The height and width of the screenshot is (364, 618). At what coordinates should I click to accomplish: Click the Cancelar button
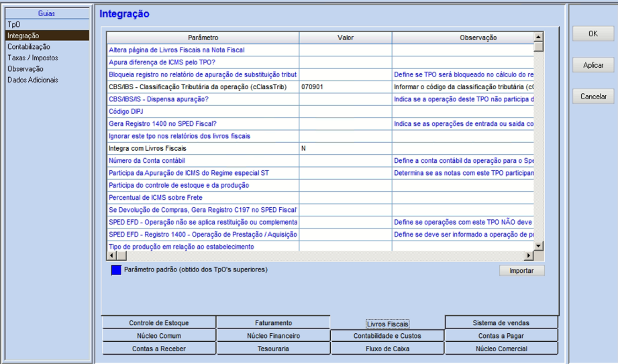click(x=593, y=97)
